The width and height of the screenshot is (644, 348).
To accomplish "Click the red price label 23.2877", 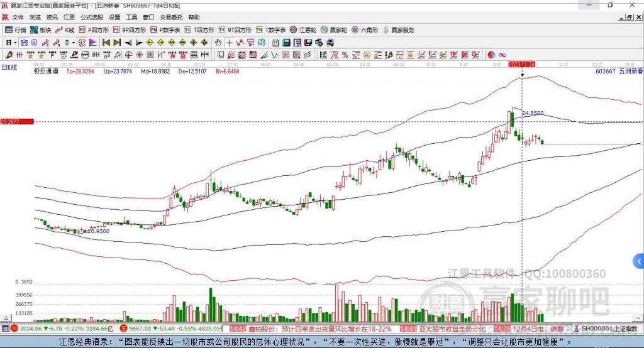I will [17, 122].
